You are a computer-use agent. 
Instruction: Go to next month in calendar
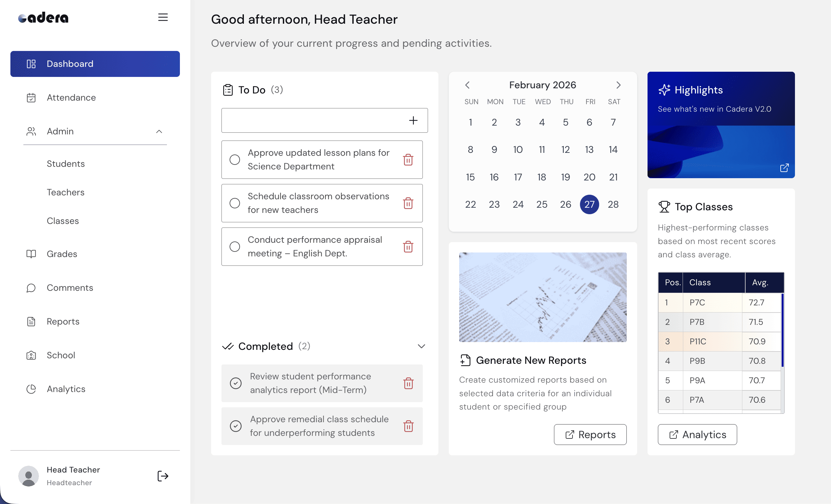[x=618, y=85]
